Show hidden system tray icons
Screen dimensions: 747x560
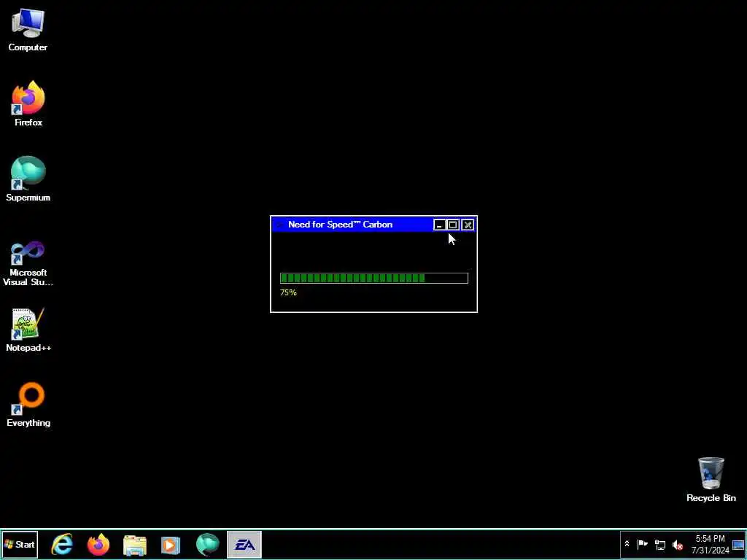click(x=627, y=544)
